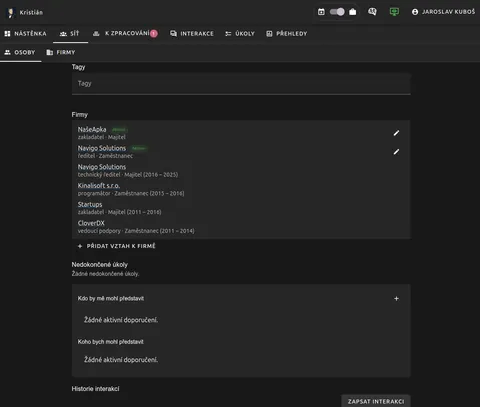The image size is (480, 407).
Task: Click the Interakce chat icon
Action: coord(173,34)
